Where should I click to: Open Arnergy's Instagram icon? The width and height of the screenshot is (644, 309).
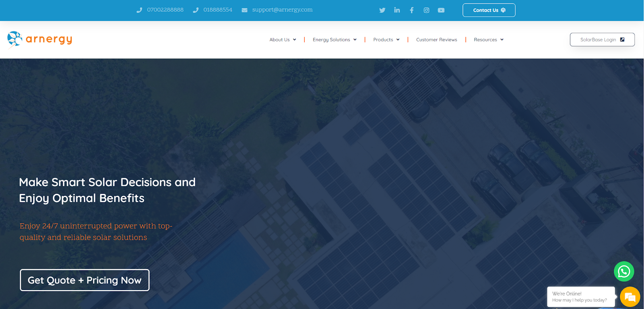pyautogui.click(x=426, y=10)
